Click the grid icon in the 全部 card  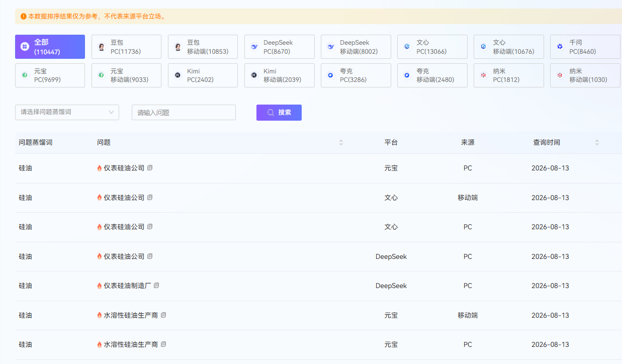25,47
